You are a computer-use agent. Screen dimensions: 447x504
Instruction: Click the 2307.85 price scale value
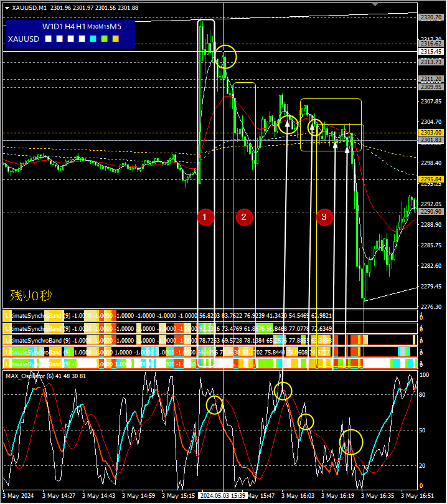point(431,102)
